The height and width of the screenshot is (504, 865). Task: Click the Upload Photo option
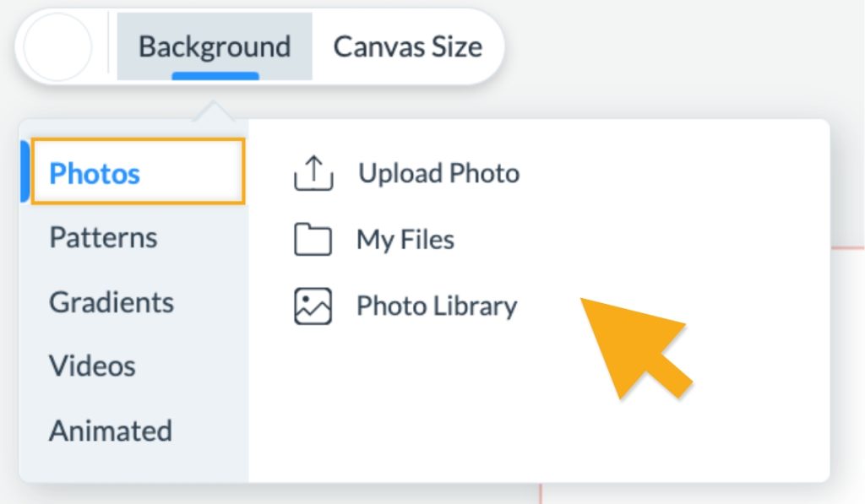coord(439,173)
